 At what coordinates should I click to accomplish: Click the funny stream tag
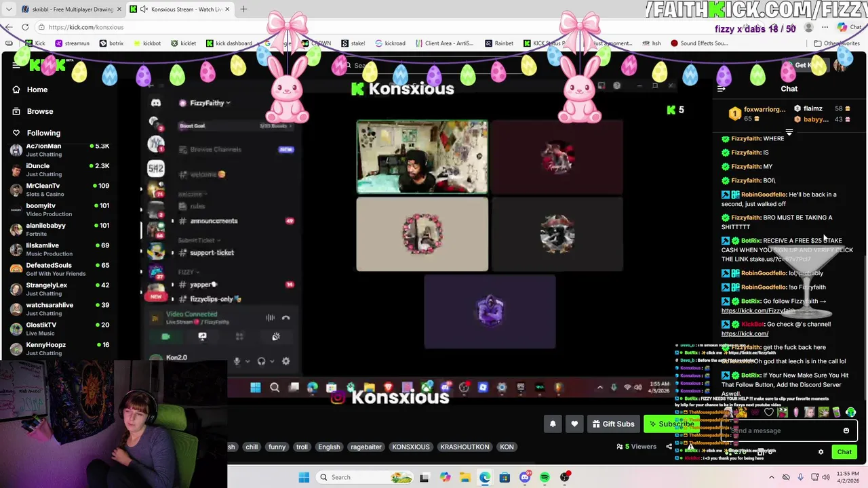point(277,447)
